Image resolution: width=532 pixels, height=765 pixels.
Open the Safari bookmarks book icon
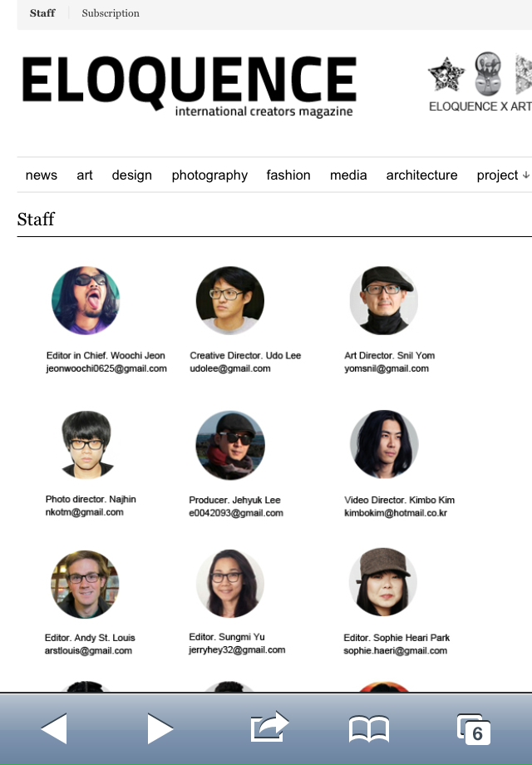(368, 729)
